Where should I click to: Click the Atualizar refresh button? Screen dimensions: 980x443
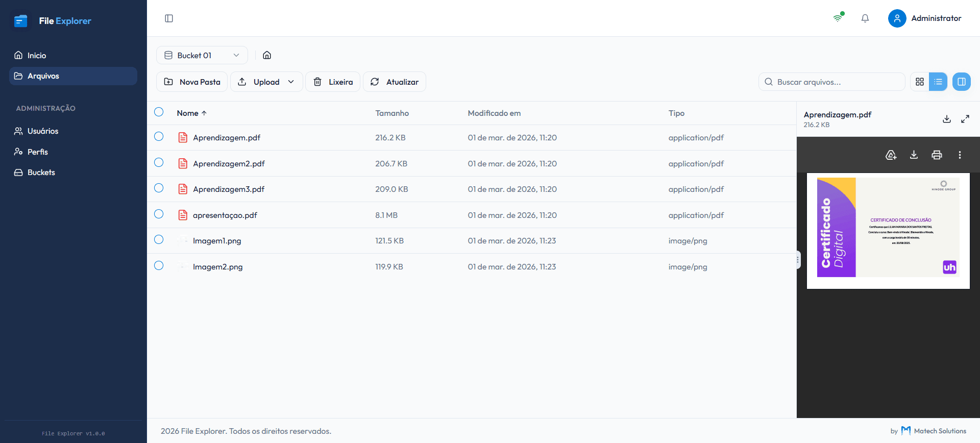[x=394, y=82]
